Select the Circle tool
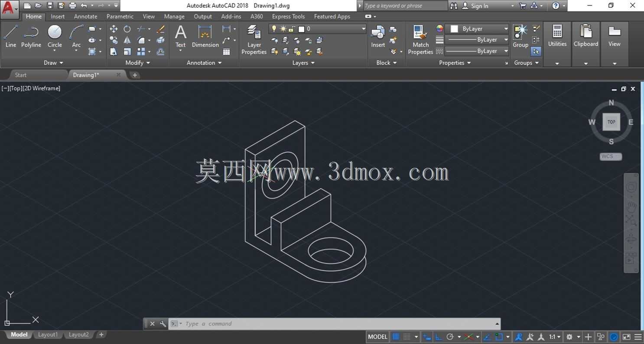This screenshot has width=644, height=344. click(x=55, y=36)
